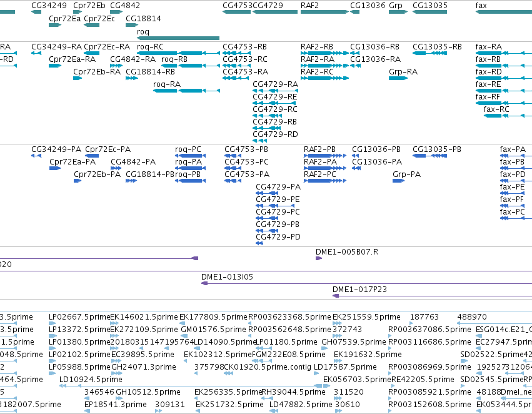Click protein Cpr72Eb-PA
This screenshot has width=532, height=414.
pos(78,181)
